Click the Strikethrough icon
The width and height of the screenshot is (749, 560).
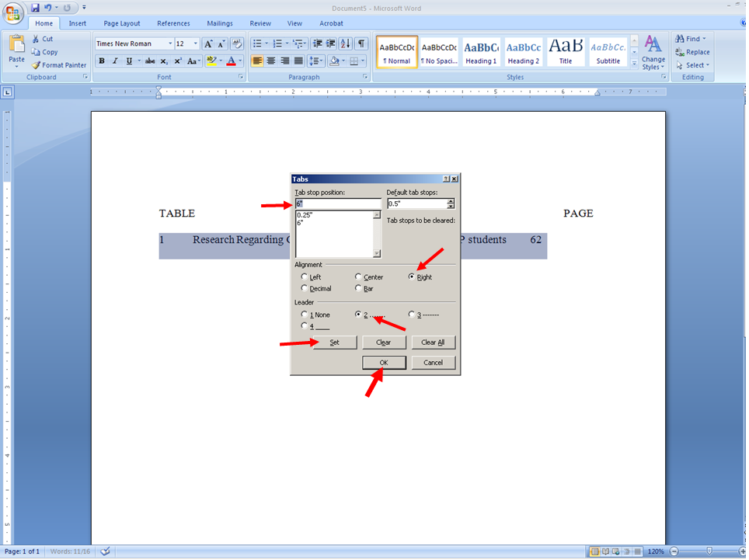point(150,61)
